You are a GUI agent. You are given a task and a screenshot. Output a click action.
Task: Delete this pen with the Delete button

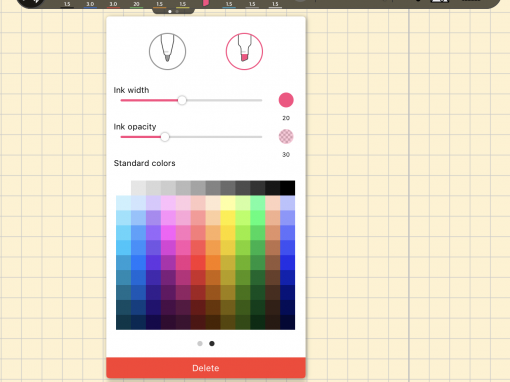point(206,368)
